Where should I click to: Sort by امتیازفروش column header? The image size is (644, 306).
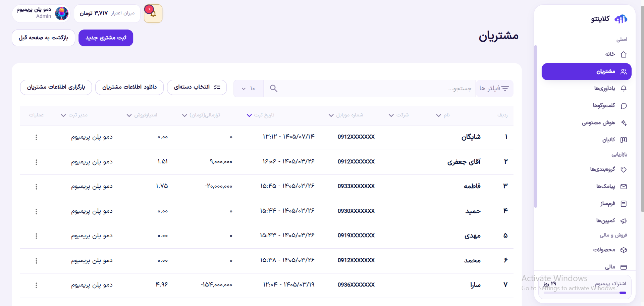(142, 115)
